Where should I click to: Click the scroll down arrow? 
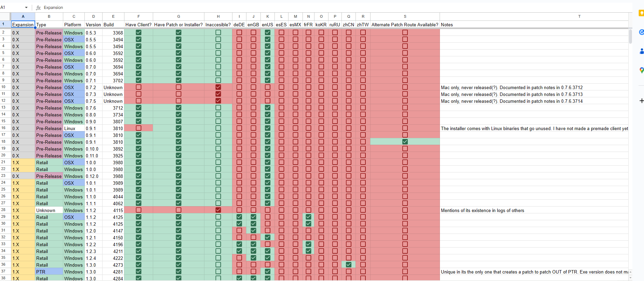tap(630, 278)
